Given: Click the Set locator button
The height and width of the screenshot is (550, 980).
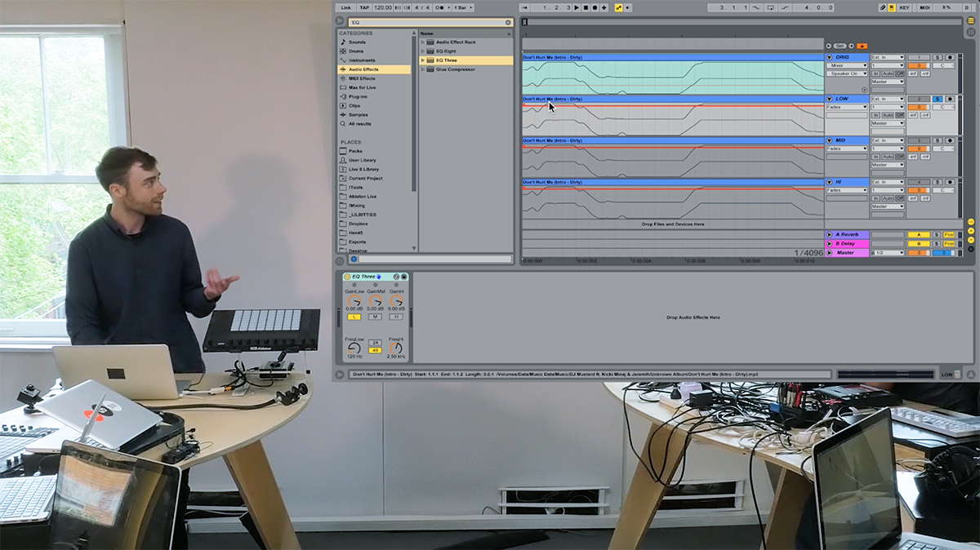Looking at the screenshot, I should [x=840, y=47].
